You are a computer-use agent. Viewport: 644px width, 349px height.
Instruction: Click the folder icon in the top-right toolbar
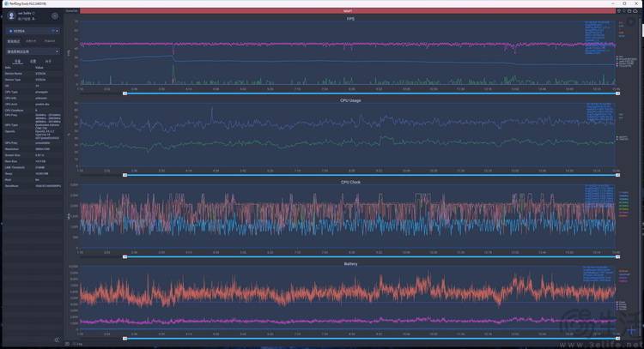[x=629, y=11]
